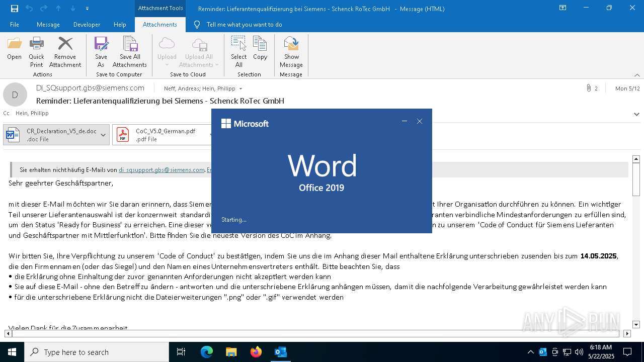Open Firefox from the taskbar
Viewport: 644px width, 362px height.
pos(256,352)
